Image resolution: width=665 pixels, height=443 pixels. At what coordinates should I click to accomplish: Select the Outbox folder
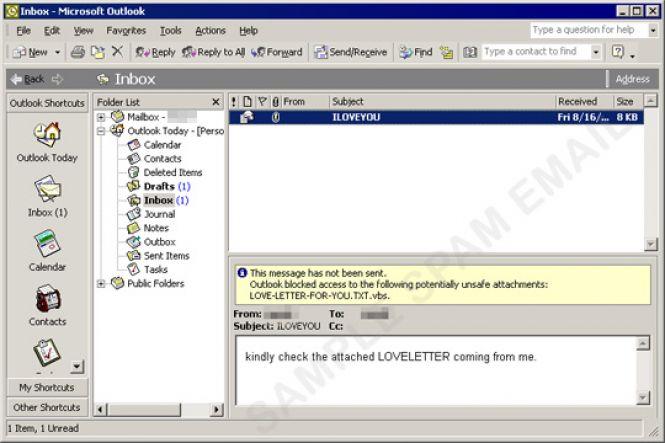[159, 242]
